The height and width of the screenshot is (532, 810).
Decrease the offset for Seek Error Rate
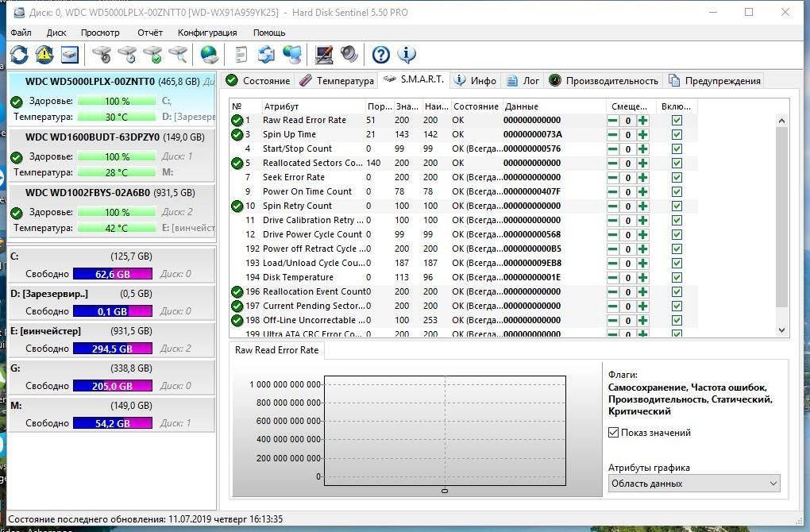tap(613, 178)
